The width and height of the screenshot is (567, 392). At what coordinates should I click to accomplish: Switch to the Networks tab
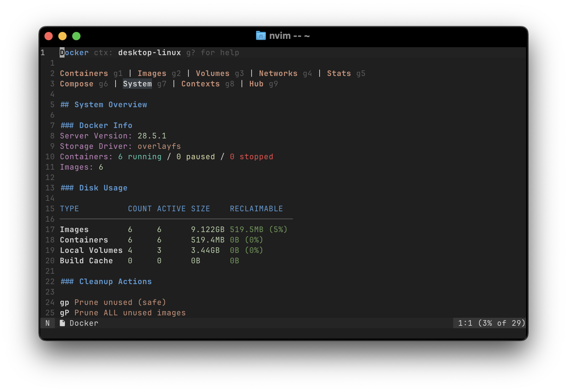(278, 74)
